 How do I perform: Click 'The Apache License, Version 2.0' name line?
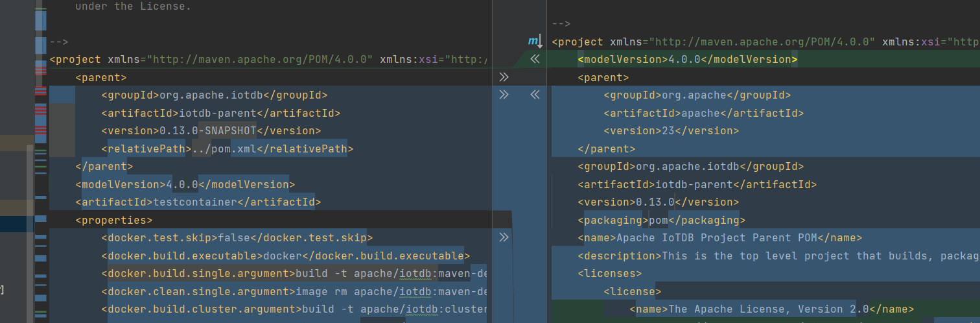[772, 309]
